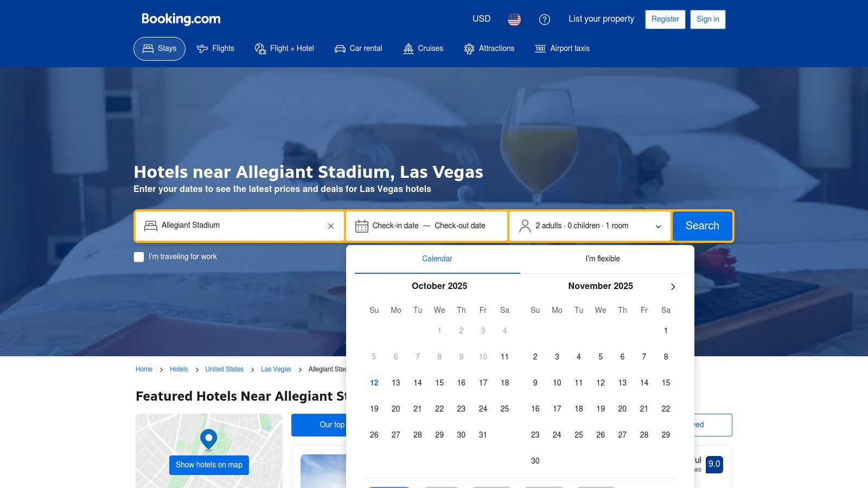Click the October 2025 month heading

[x=439, y=286]
